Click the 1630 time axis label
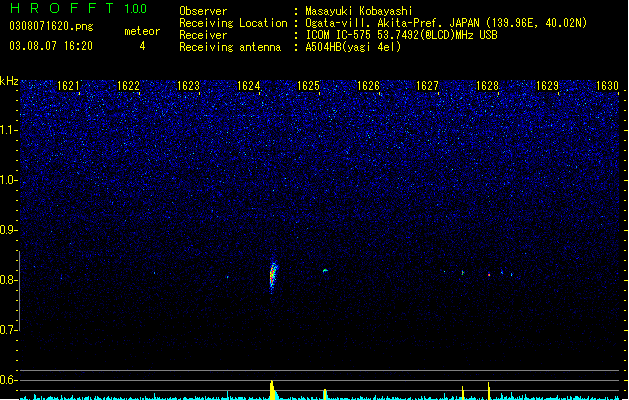 coord(607,86)
